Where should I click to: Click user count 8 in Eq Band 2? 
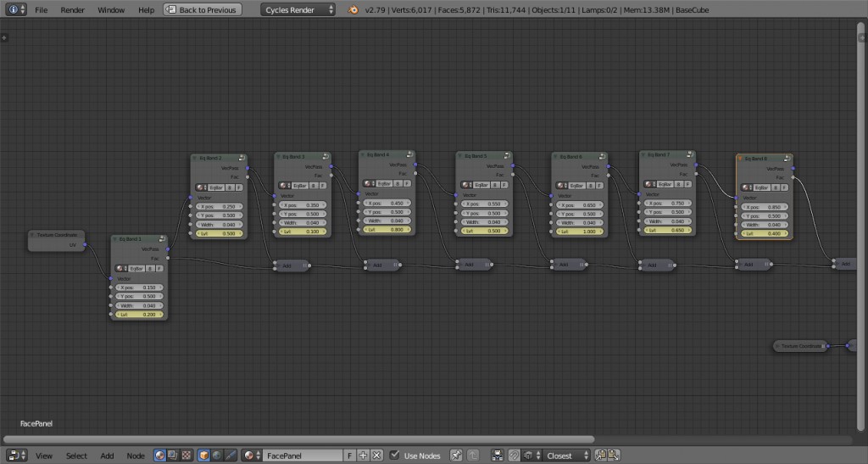[x=230, y=187]
